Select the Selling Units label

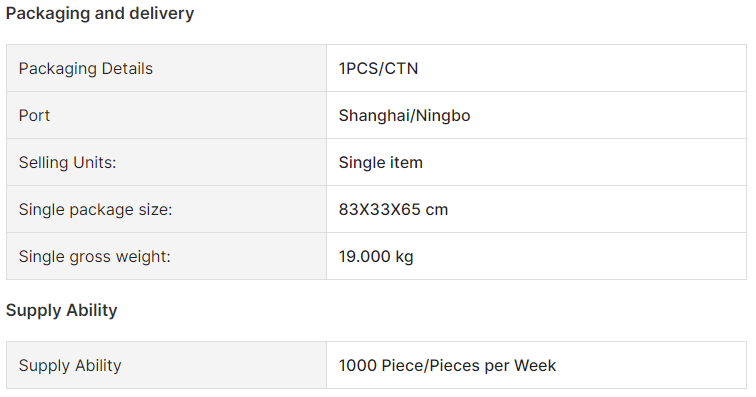click(68, 163)
